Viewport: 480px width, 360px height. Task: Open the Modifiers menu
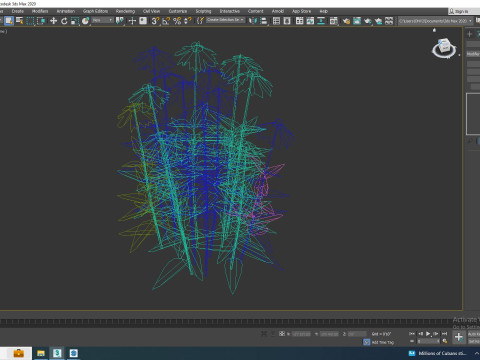click(x=40, y=11)
